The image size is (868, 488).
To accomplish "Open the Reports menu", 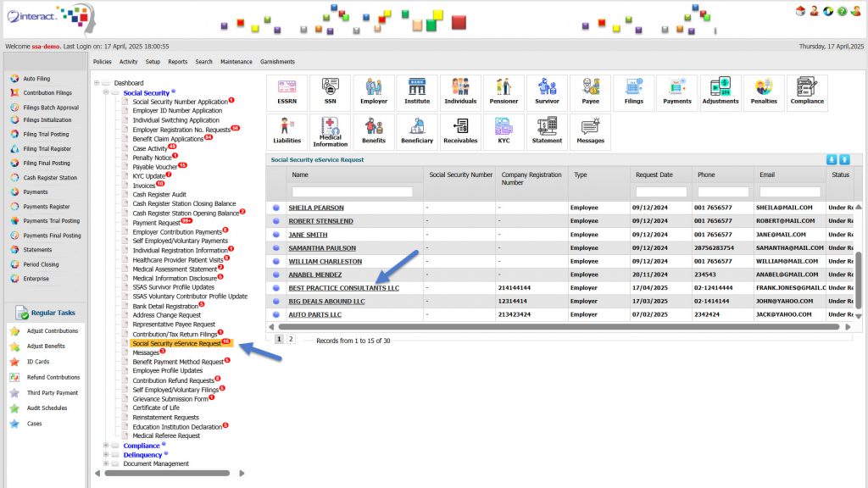I will (x=177, y=62).
